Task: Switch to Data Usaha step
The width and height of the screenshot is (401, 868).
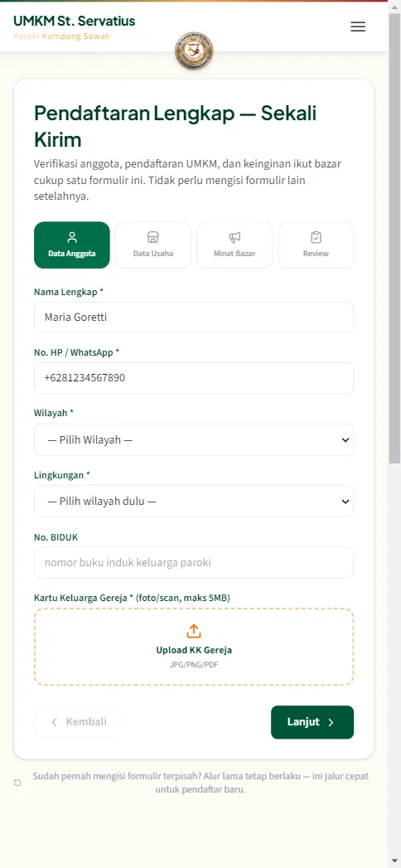Action: tap(153, 245)
